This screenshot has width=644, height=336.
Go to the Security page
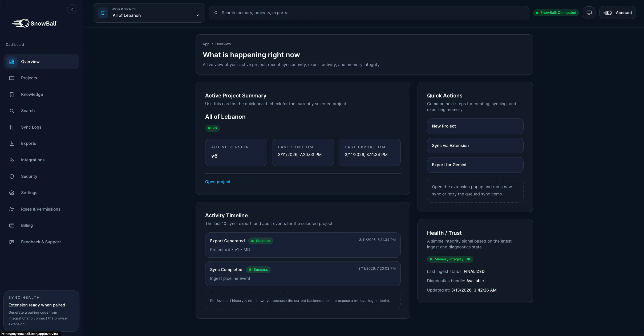(x=41, y=177)
